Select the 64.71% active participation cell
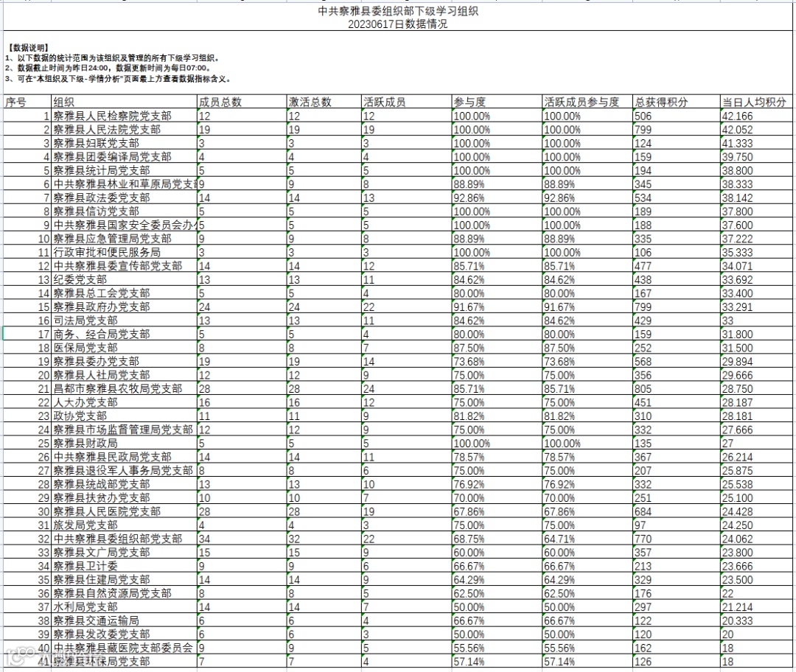 tap(588, 539)
